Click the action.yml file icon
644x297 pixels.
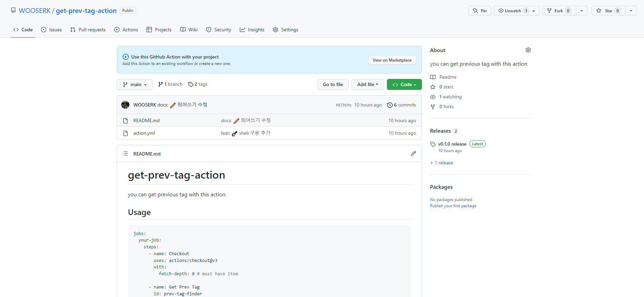(x=125, y=133)
